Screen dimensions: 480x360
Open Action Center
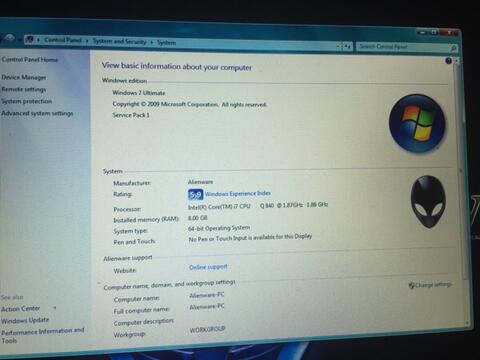[21, 309]
